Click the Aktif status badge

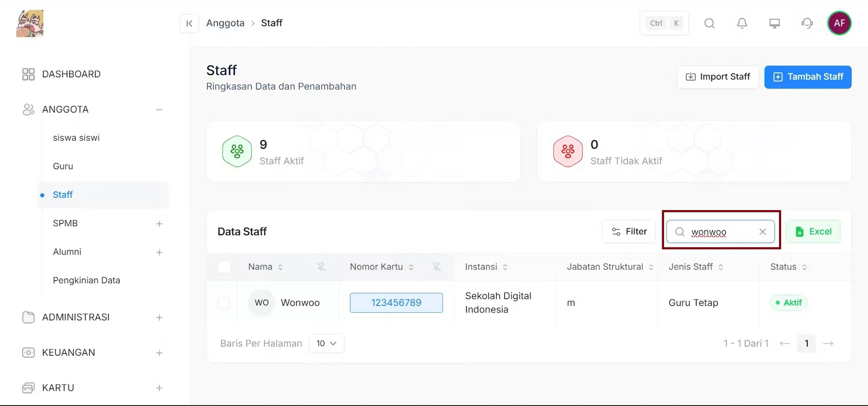(x=788, y=303)
